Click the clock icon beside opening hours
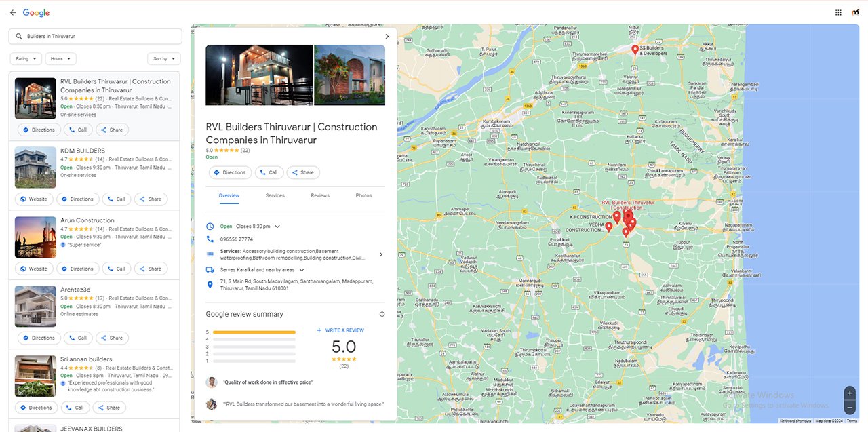 [210, 226]
